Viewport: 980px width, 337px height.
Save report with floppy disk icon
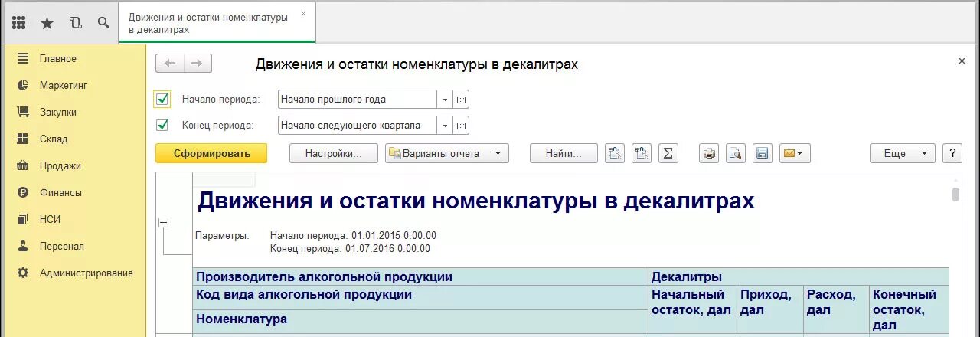click(762, 153)
